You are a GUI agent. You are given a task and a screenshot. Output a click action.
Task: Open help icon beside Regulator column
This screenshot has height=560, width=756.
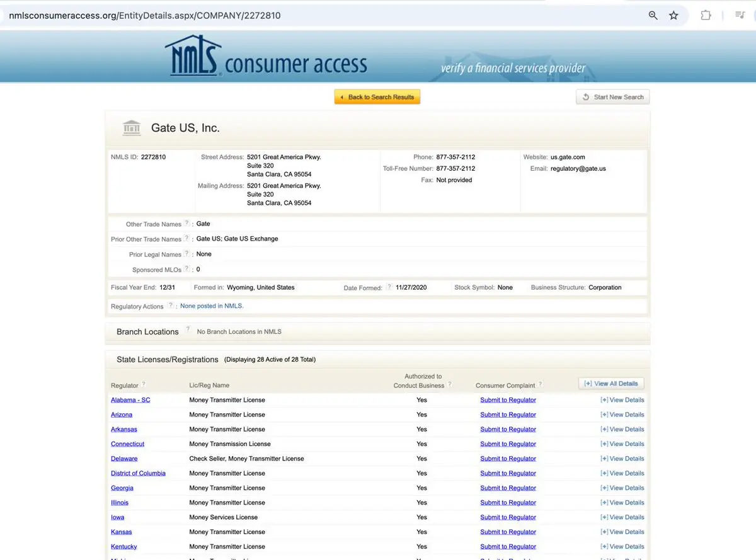[144, 384]
